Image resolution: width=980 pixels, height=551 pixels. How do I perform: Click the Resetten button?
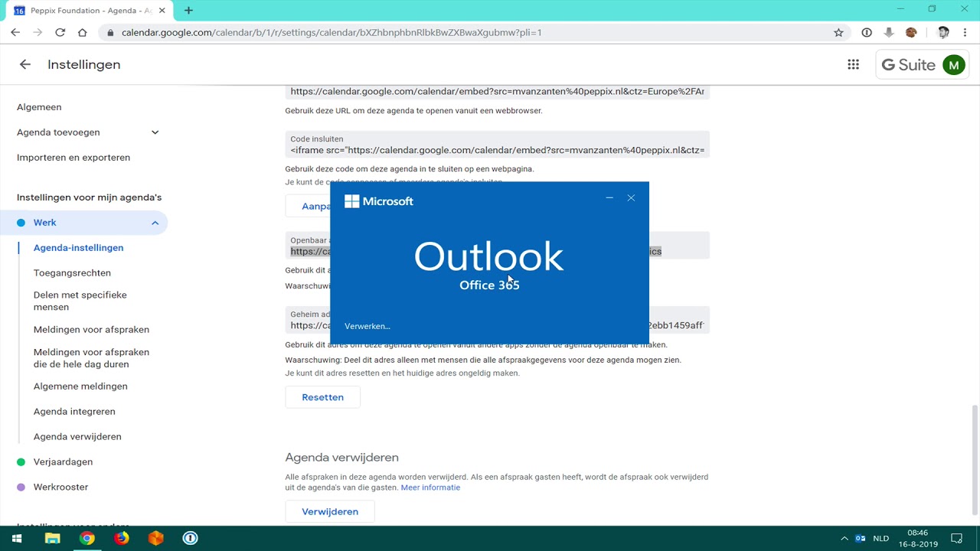point(322,397)
